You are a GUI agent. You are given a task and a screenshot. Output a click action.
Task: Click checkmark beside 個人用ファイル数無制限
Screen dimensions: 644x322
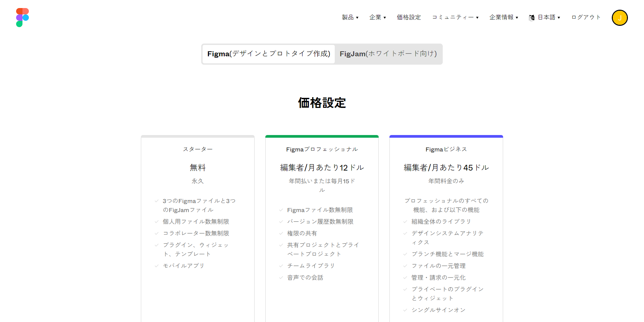point(157,222)
